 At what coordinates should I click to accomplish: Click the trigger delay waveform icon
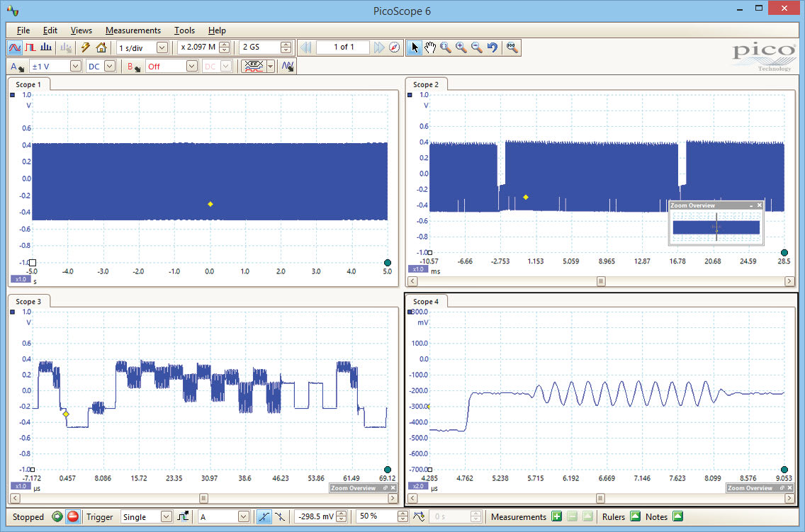tap(419, 516)
